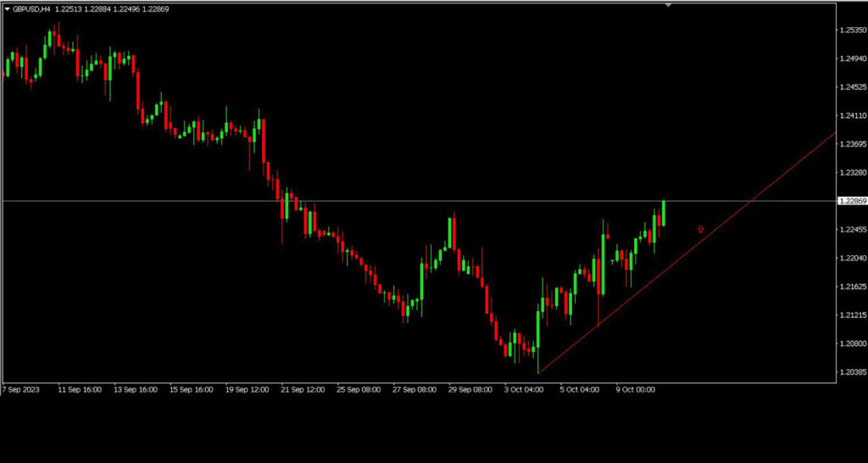Click the tall red candle near 29 Sep peak
Screen dimensions: 868x463
click(x=454, y=232)
